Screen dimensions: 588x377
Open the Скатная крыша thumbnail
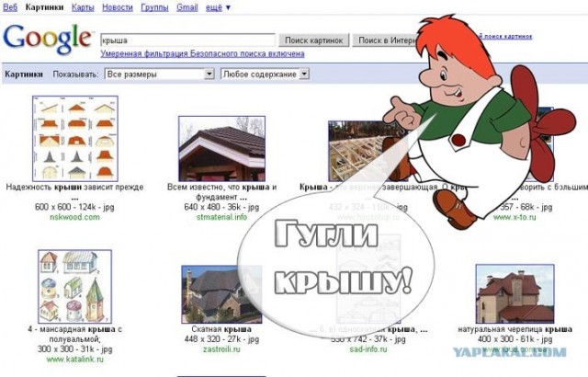pyautogui.click(x=221, y=294)
